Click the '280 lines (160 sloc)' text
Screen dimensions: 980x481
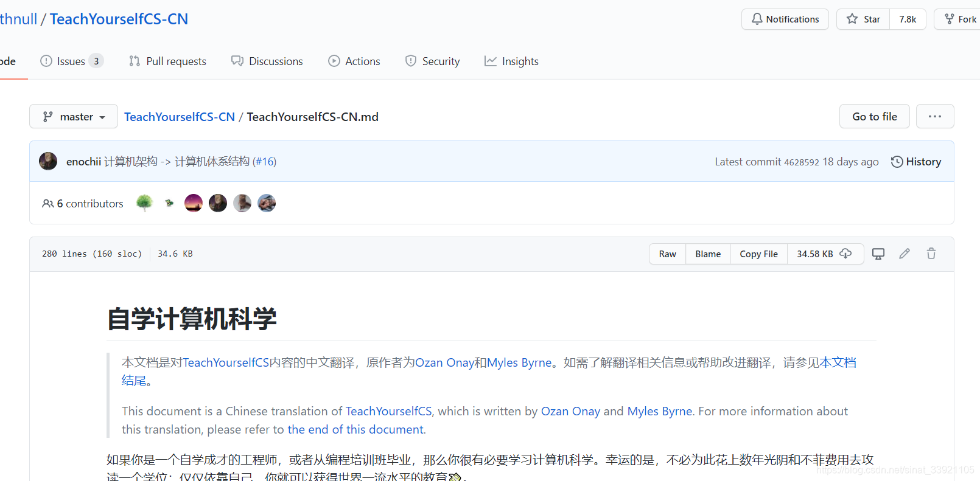pos(92,254)
